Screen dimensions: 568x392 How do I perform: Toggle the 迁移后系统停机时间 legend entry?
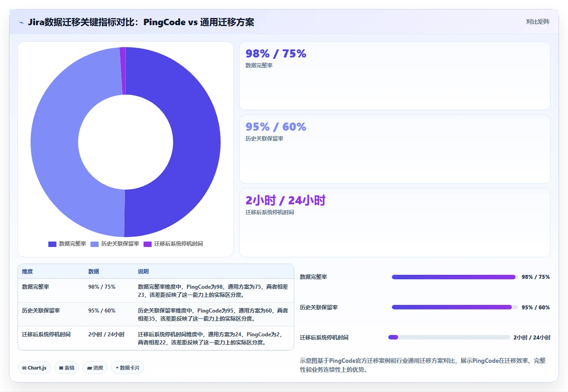(x=173, y=244)
